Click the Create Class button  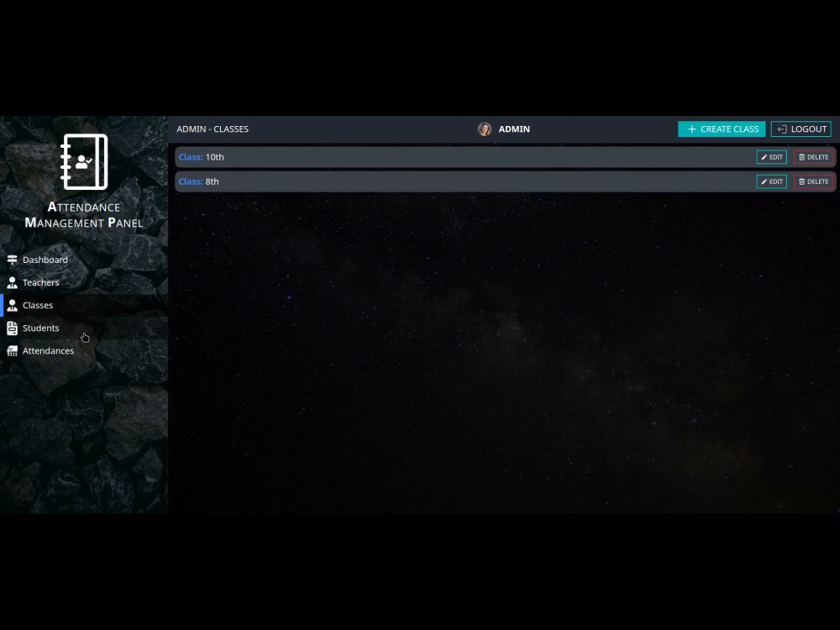coord(722,129)
